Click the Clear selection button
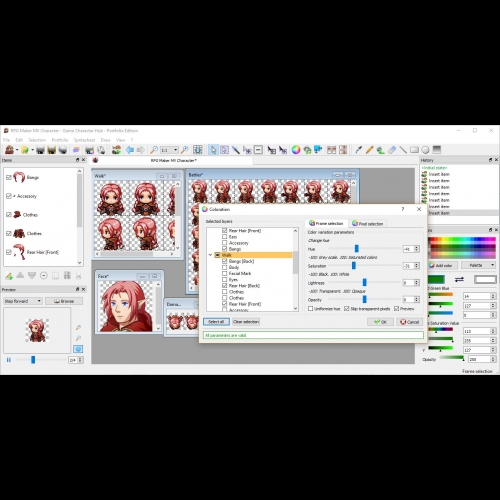 coord(246,322)
